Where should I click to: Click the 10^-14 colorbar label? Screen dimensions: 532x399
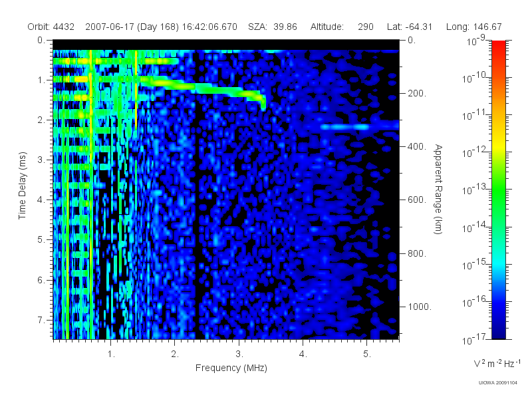[x=475, y=227]
